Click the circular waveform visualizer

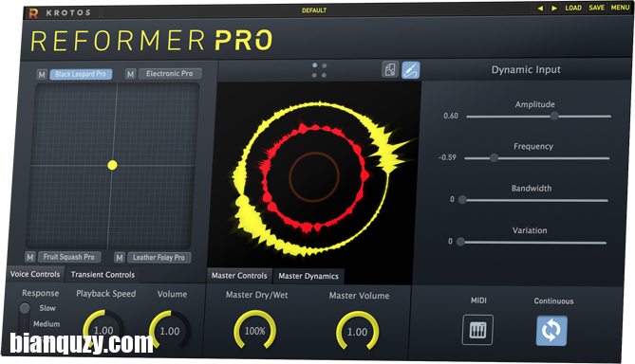pos(316,177)
